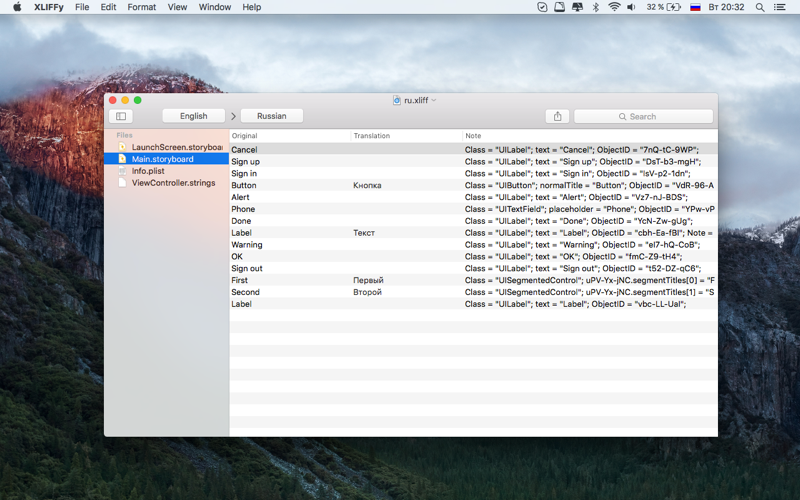Select the Alert row
The width and height of the screenshot is (800, 500).
point(473,197)
